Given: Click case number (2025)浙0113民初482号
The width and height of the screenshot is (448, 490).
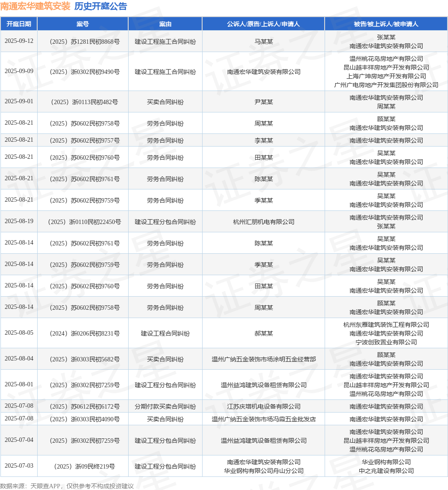Looking at the screenshot, I should 85,102.
